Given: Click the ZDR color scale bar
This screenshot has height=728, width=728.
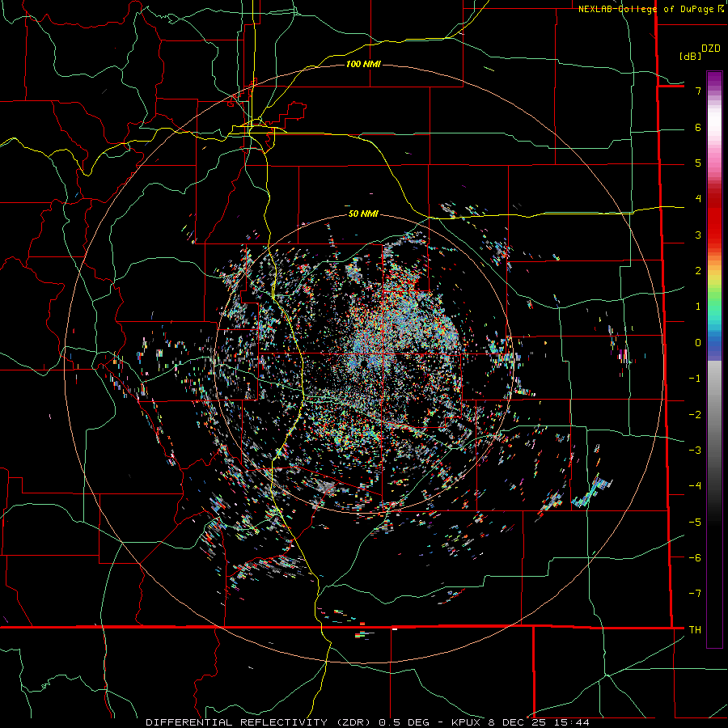Looking at the screenshot, I should pyautogui.click(x=714, y=359).
